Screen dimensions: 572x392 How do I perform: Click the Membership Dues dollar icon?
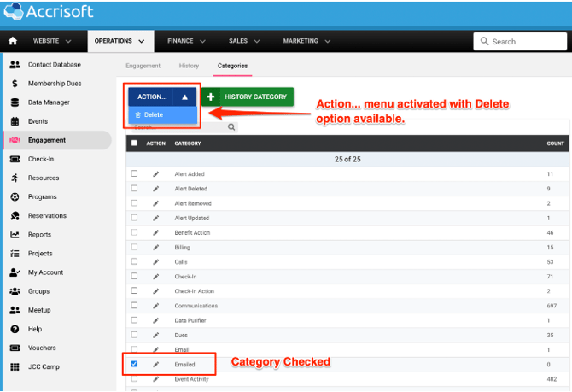point(15,84)
